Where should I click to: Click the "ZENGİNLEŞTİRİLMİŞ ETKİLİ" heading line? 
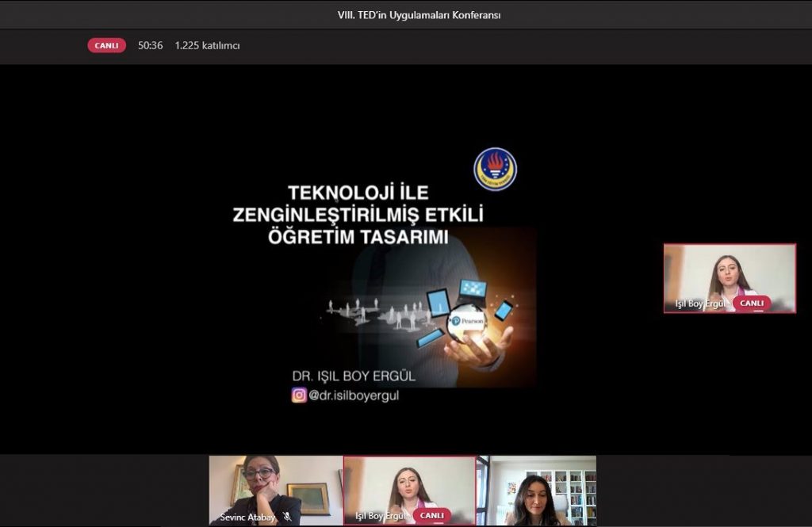358,214
